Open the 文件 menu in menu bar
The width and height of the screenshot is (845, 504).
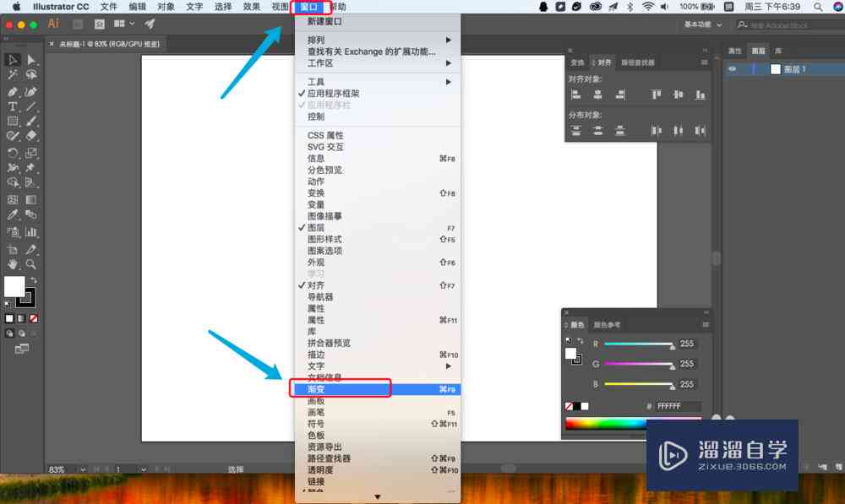pyautogui.click(x=108, y=7)
